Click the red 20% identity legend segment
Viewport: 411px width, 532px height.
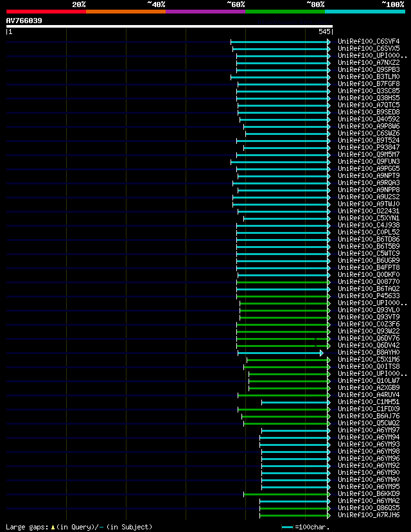click(46, 11)
